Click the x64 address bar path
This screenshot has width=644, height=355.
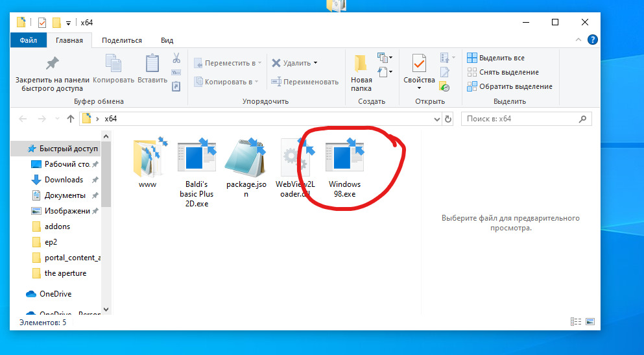click(x=110, y=119)
